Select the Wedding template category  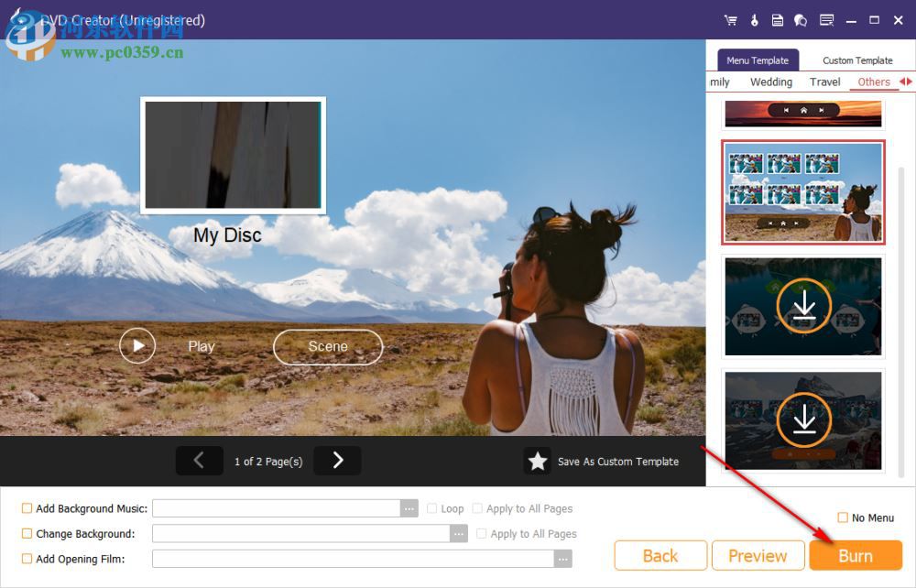click(x=771, y=82)
